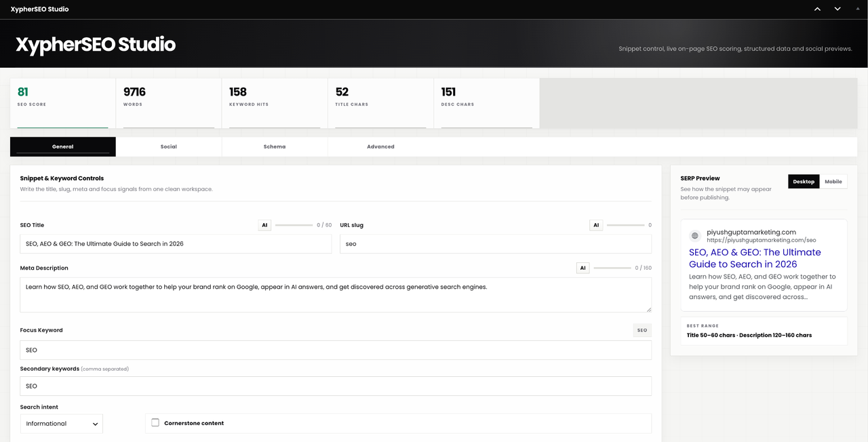
Task: Focus the URL slug input field
Action: tap(496, 244)
